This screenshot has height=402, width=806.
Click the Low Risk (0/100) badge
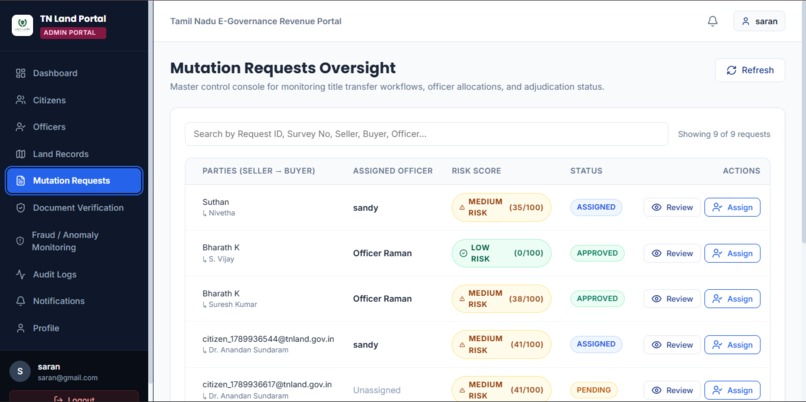coord(501,253)
